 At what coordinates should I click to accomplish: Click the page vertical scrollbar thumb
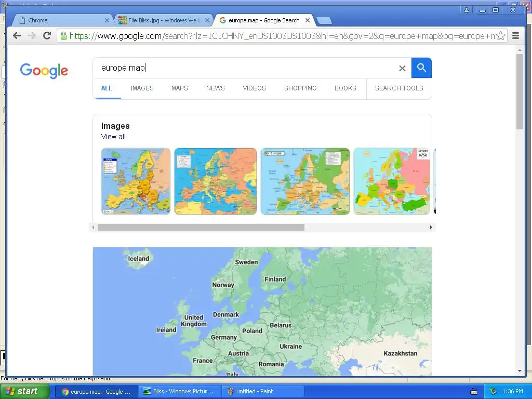[520, 91]
